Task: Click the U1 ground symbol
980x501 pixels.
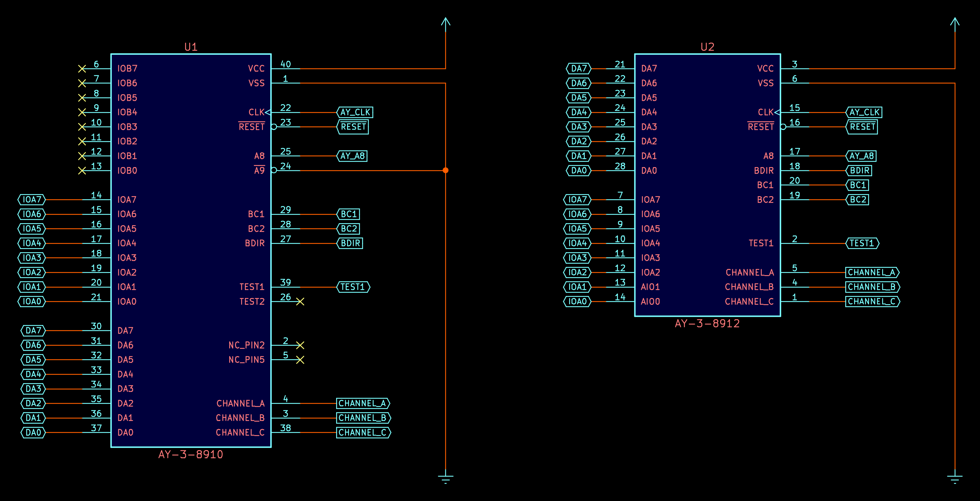Action: pos(445,478)
